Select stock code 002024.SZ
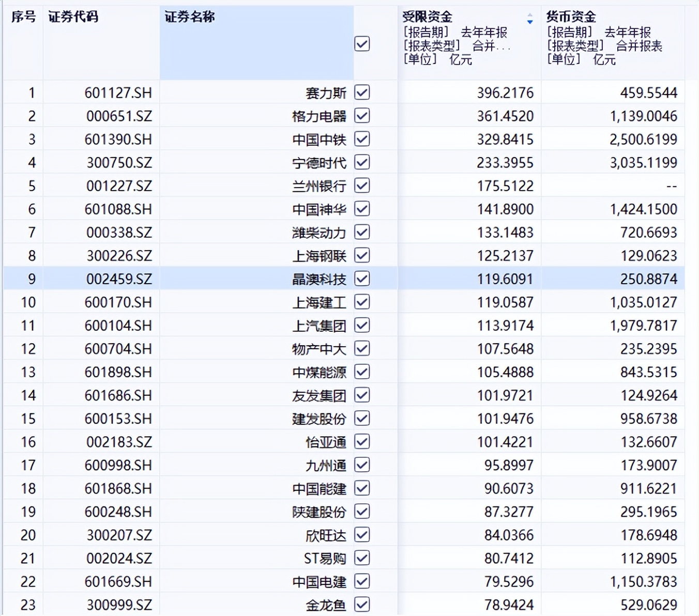The image size is (699, 616). click(x=119, y=558)
